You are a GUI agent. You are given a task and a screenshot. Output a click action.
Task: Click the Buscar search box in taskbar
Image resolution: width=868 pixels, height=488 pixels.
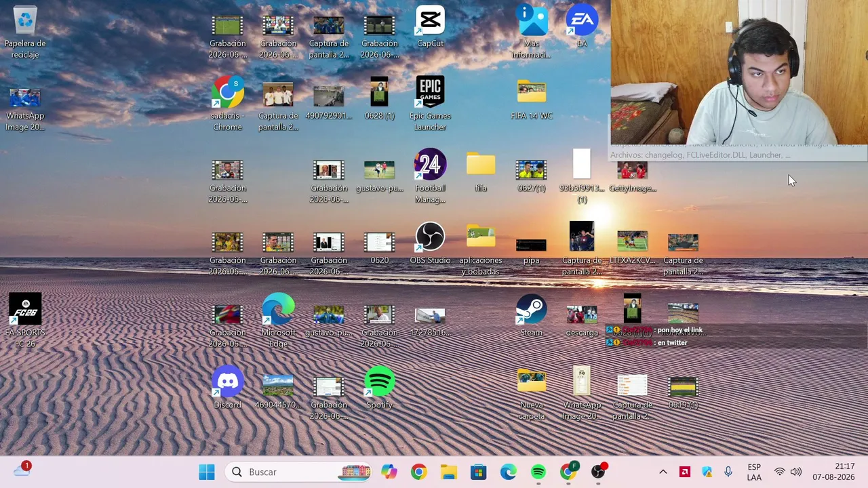[299, 472]
